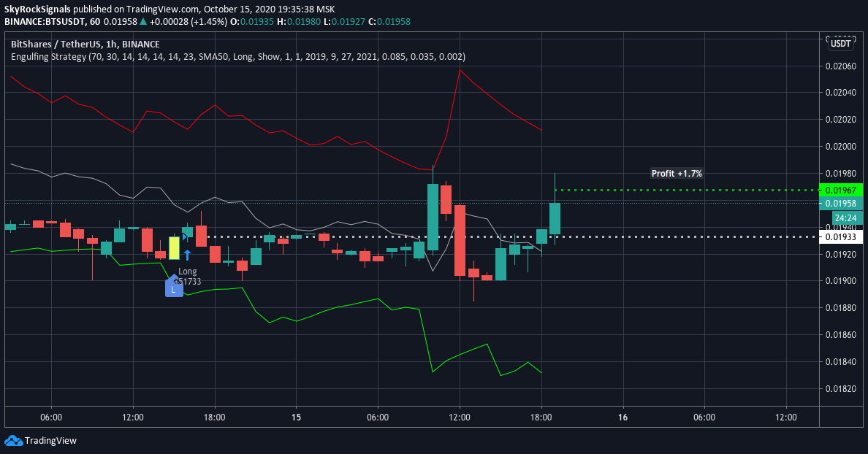
Task: Click the C:0.01958 close value in header
Action: tap(389, 22)
